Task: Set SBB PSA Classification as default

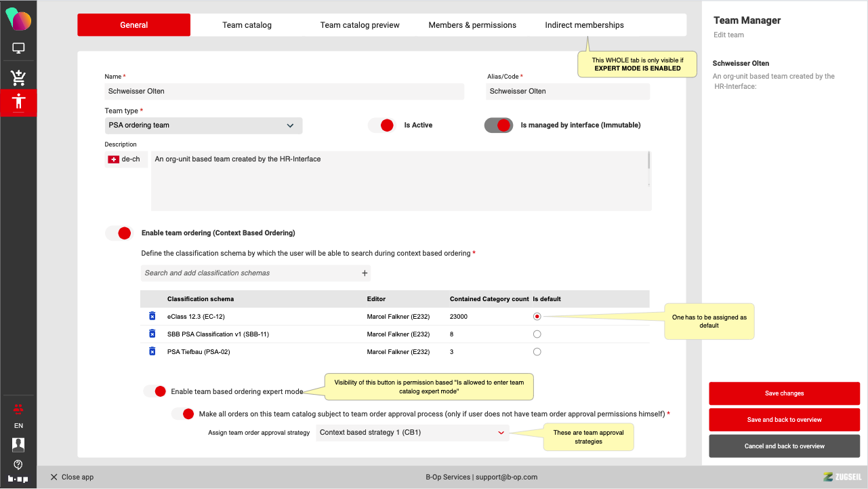Action: point(537,334)
